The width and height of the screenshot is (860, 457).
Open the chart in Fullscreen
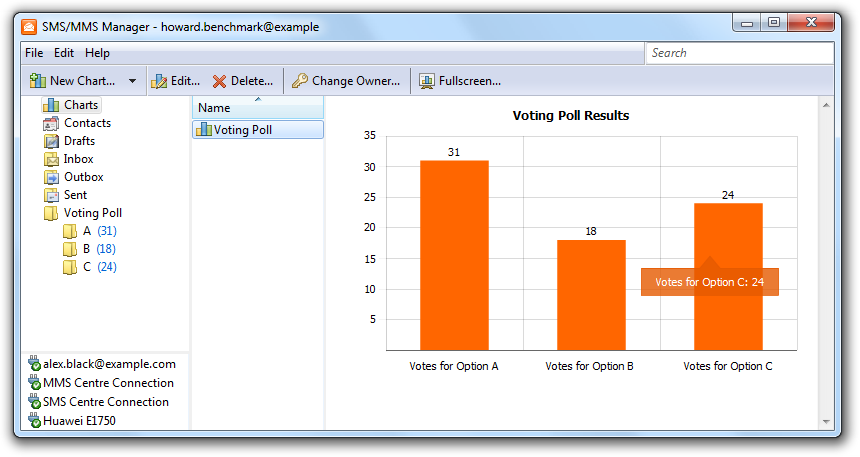click(x=460, y=81)
